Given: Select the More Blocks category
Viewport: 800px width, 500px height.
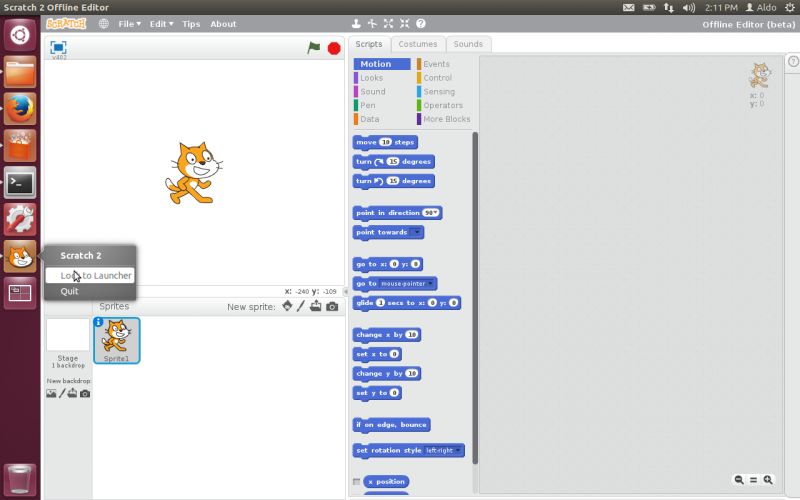Looking at the screenshot, I should click(444, 119).
